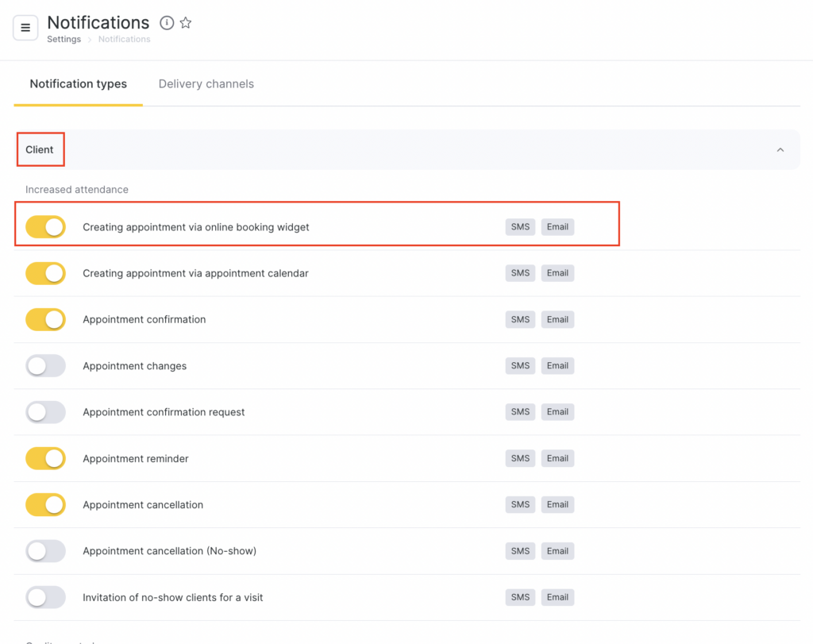Turn off the Appointment reminder toggle
813x644 pixels.
click(x=46, y=458)
